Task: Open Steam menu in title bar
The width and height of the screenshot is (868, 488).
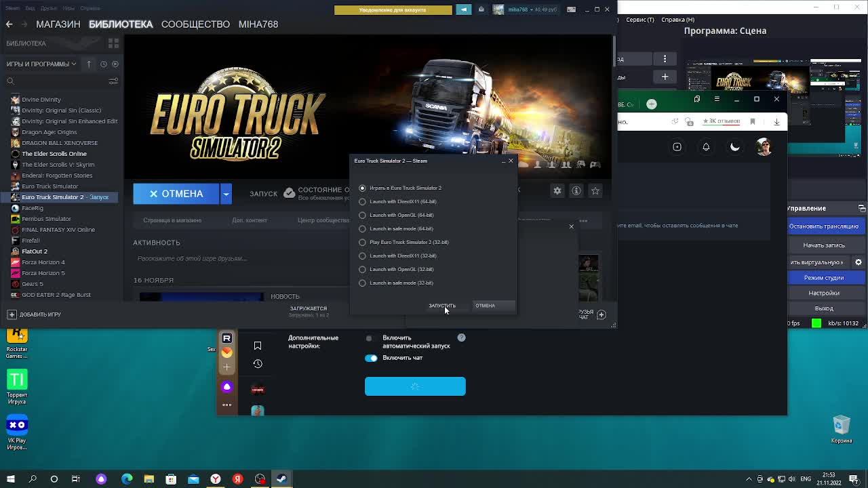Action: [12, 9]
